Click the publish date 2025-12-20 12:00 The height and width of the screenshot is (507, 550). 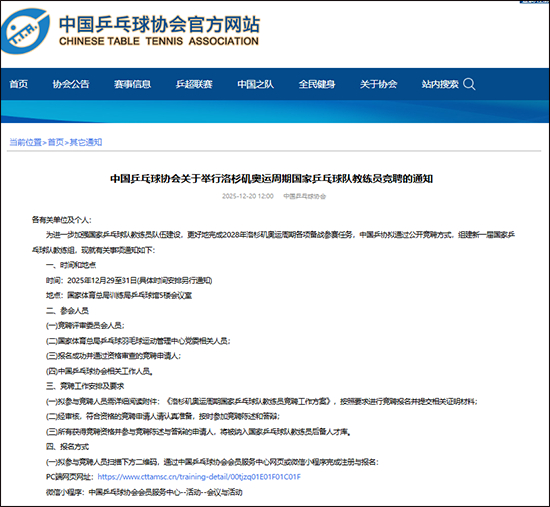coord(248,196)
